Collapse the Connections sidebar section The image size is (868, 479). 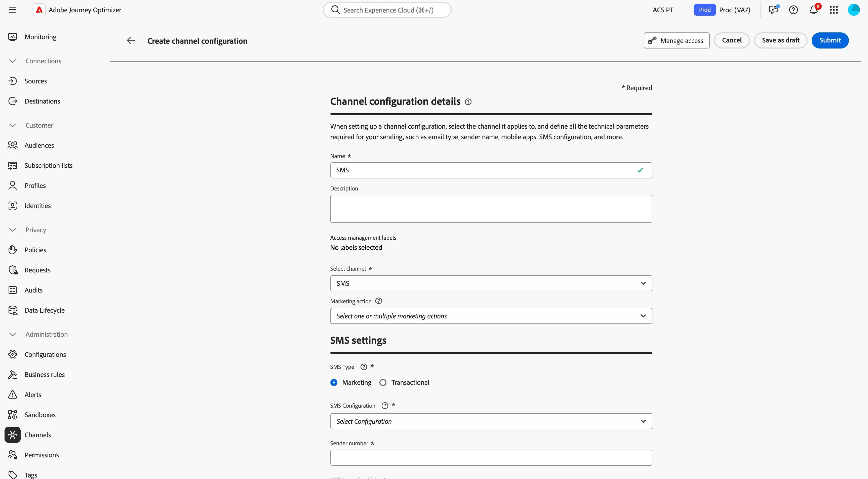pyautogui.click(x=13, y=61)
